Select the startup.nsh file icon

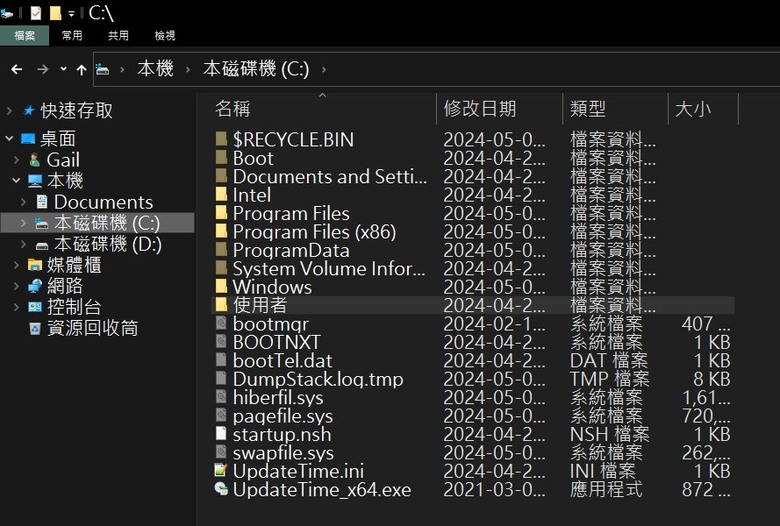[x=221, y=433]
